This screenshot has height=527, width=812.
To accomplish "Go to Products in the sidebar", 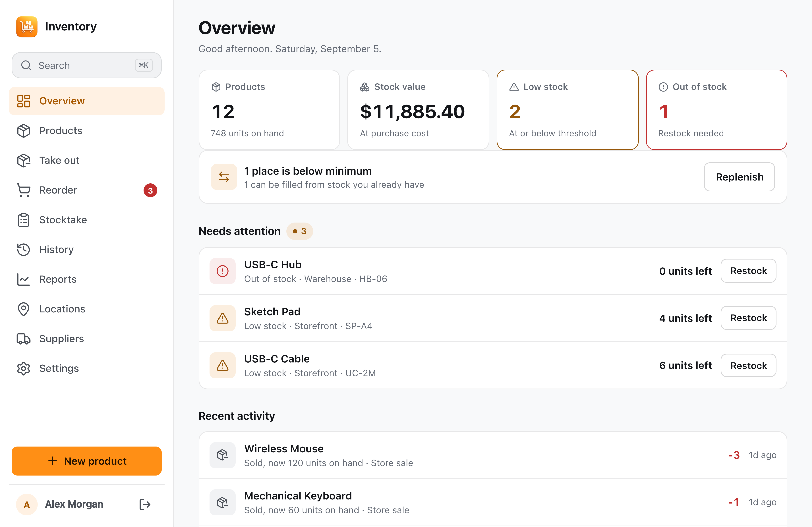I will [x=87, y=131].
